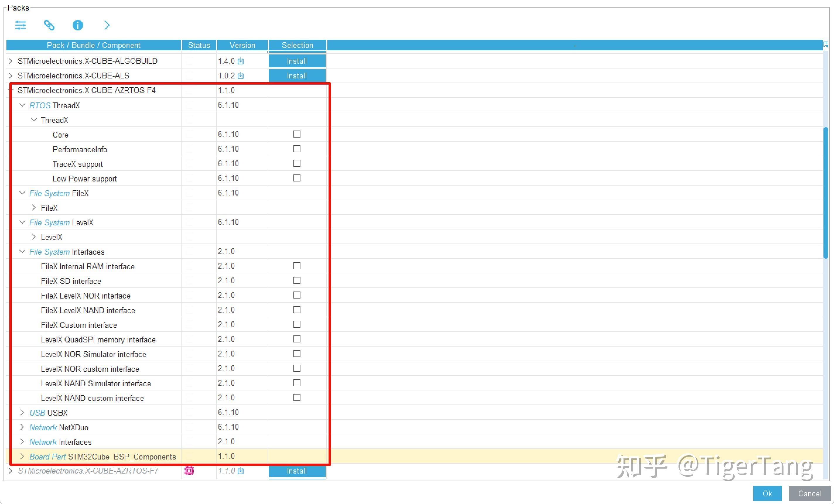
Task: Install the X-CUBE-ALS pack
Action: [297, 76]
